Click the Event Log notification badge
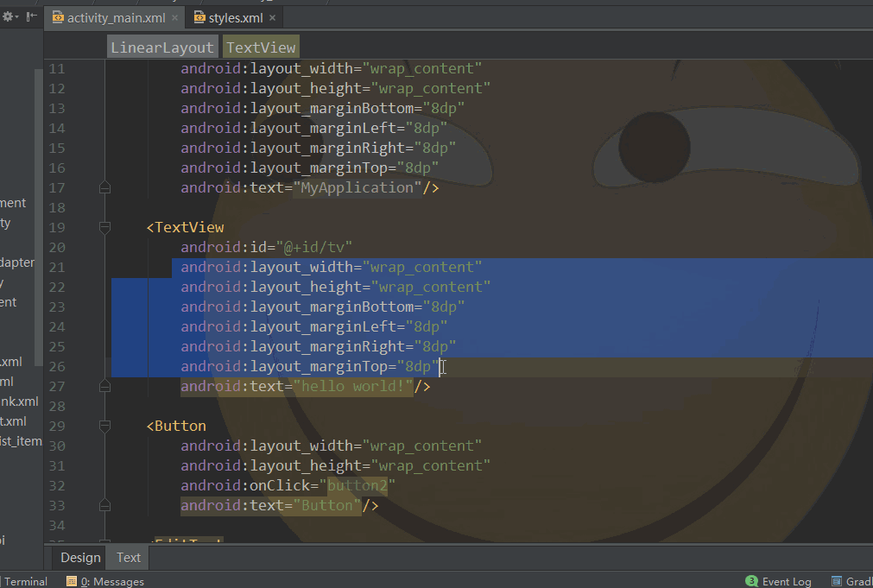Image resolution: width=873 pixels, height=588 pixels. point(751,581)
